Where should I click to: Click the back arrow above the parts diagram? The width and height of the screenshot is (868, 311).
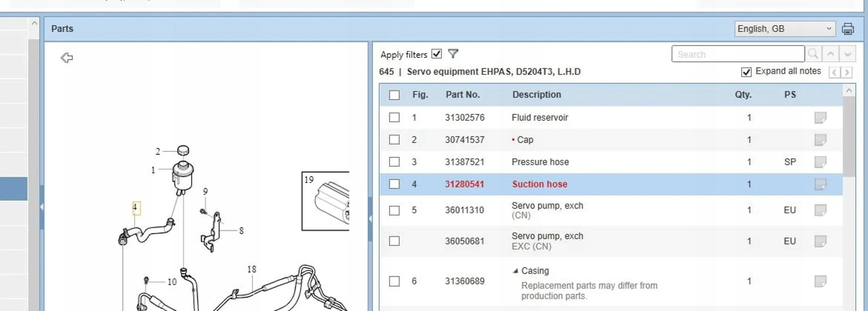point(67,58)
